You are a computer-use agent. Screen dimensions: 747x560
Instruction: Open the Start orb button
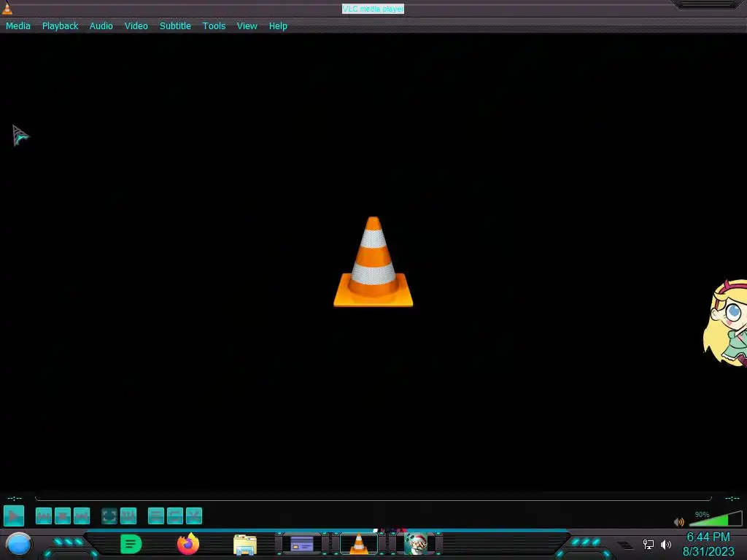[x=18, y=545]
